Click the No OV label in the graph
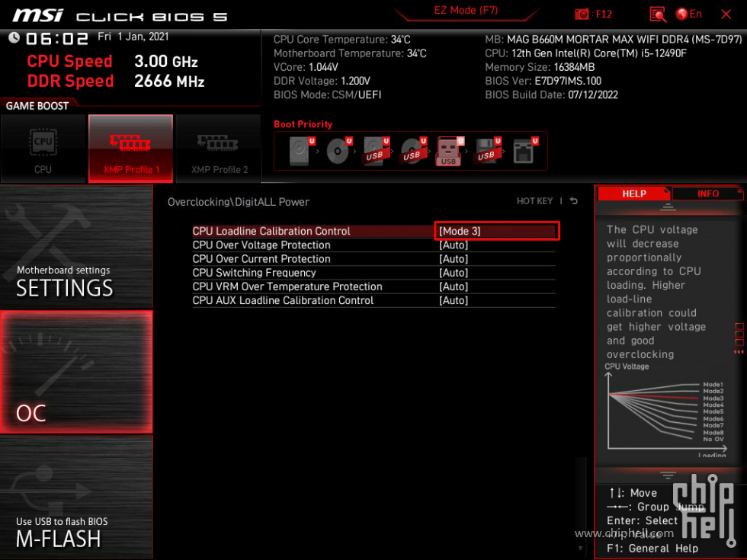 click(x=713, y=439)
